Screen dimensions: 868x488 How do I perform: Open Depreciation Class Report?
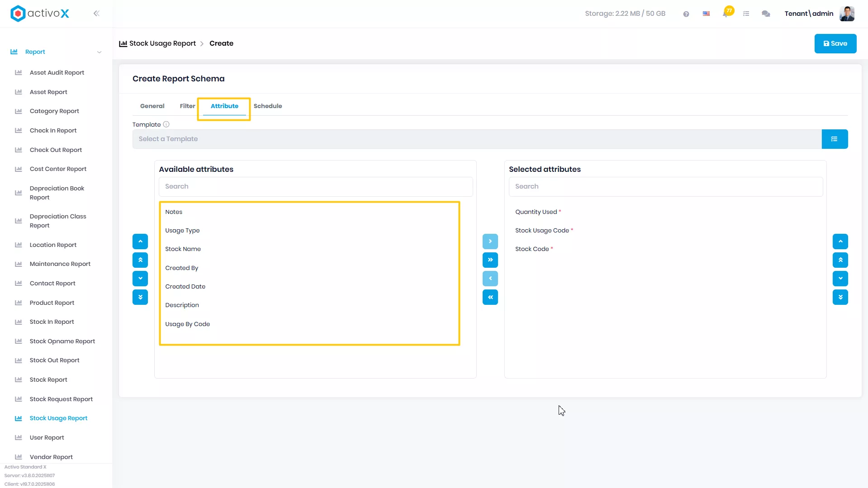[x=58, y=221]
